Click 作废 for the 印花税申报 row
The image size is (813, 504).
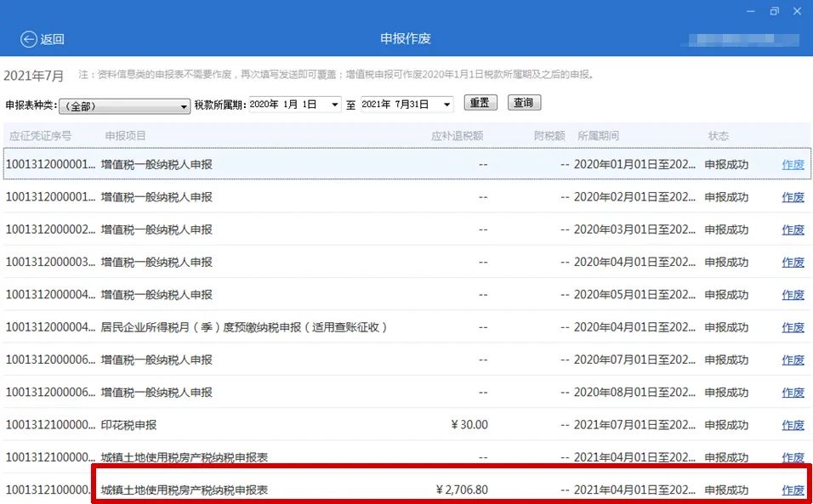click(793, 425)
